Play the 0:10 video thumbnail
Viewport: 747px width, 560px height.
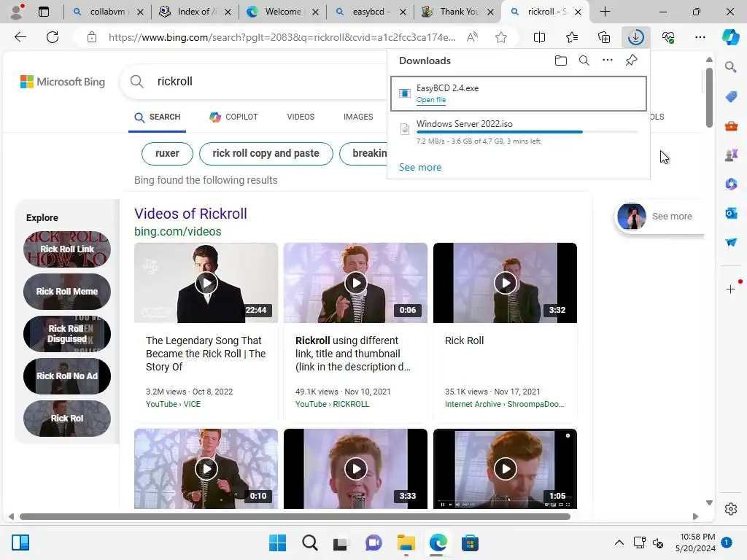206,469
